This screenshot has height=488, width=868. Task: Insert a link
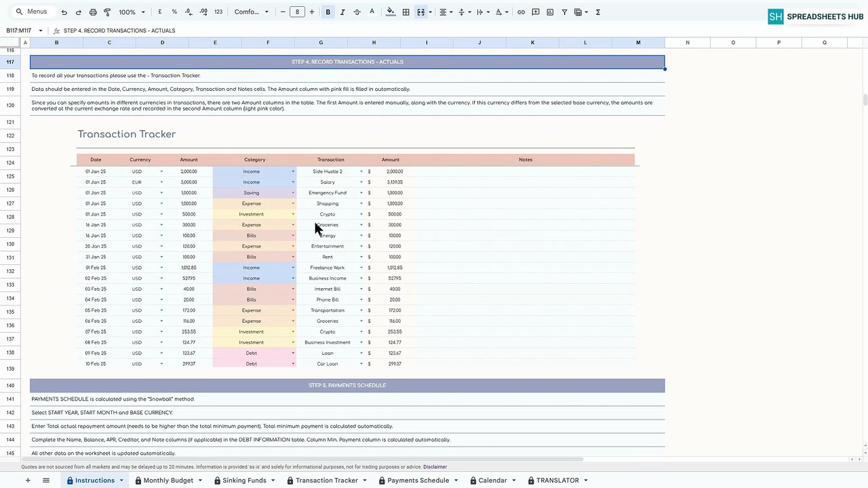point(521,12)
